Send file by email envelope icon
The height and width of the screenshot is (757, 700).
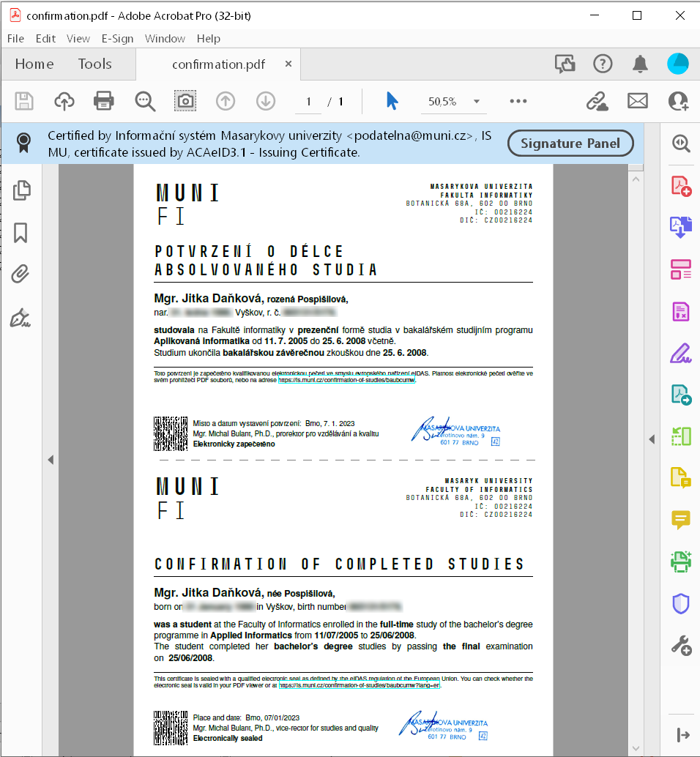pyautogui.click(x=638, y=101)
